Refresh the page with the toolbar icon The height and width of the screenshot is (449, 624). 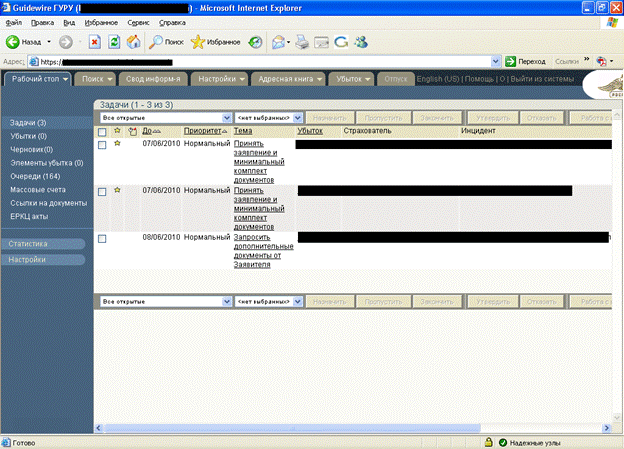114,42
